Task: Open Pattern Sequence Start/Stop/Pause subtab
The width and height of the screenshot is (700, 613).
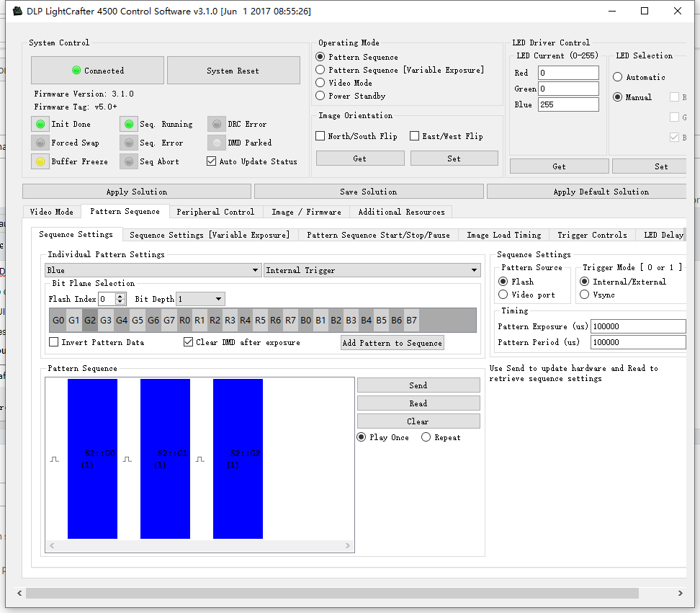Action: (379, 235)
